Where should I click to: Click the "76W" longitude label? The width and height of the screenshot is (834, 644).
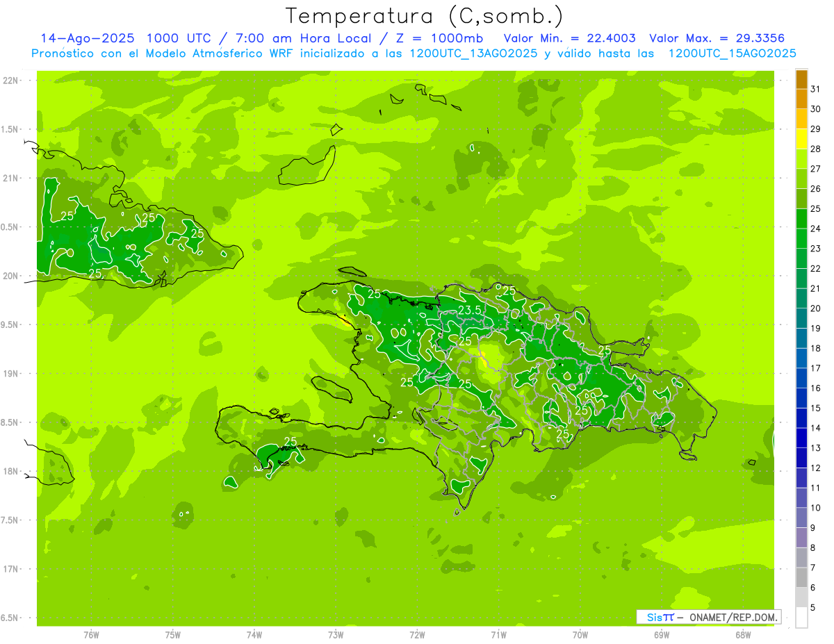[x=91, y=634]
